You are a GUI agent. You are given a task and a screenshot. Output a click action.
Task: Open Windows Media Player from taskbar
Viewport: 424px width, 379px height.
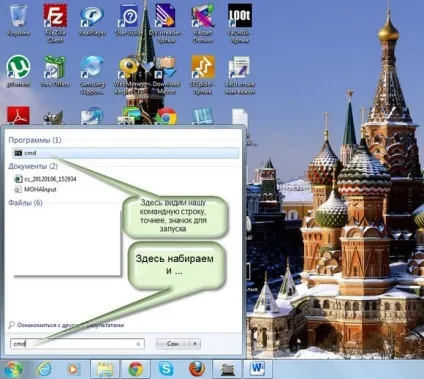pos(73,369)
